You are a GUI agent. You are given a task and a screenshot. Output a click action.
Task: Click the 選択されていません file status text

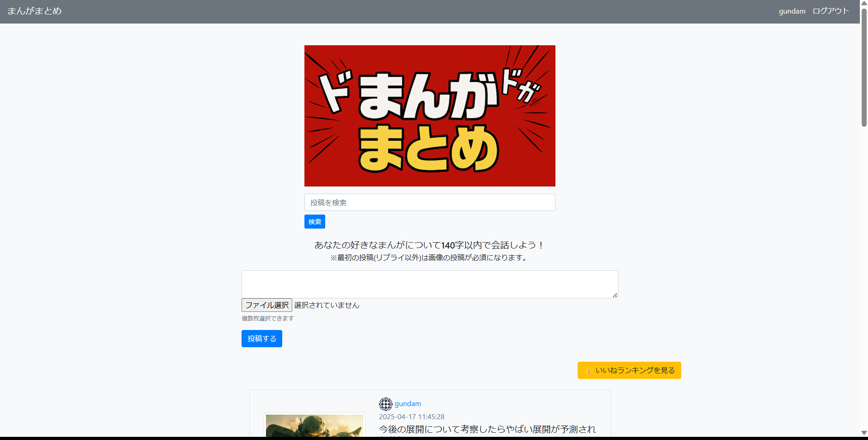(x=327, y=305)
